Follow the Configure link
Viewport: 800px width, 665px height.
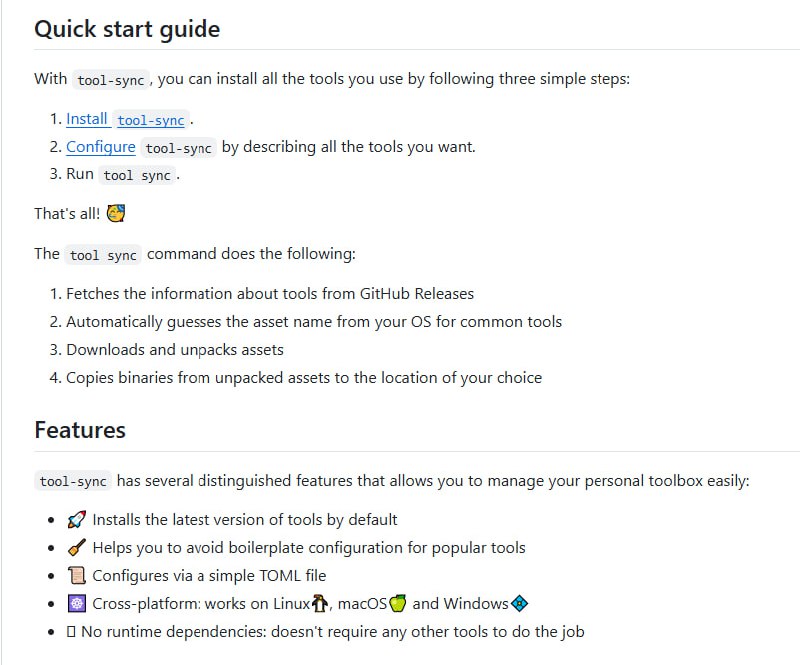tap(100, 147)
